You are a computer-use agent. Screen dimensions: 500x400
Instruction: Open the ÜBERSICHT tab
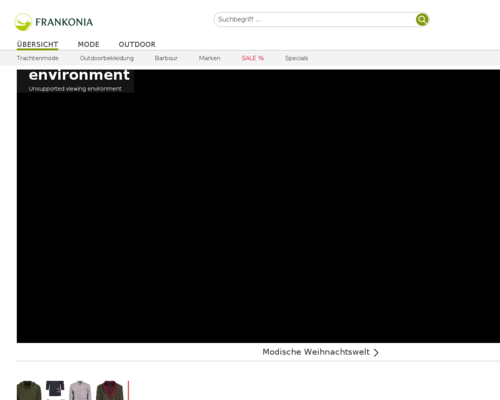37,44
